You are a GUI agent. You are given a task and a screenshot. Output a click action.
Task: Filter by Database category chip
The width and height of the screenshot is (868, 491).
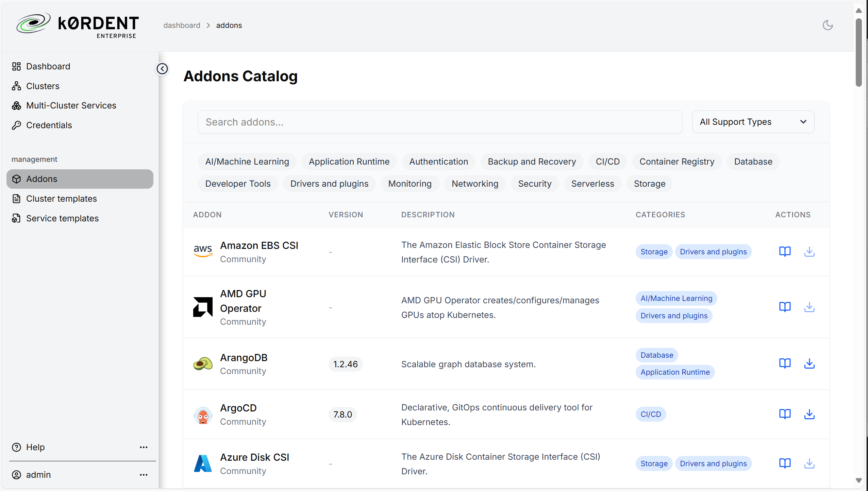pos(753,162)
